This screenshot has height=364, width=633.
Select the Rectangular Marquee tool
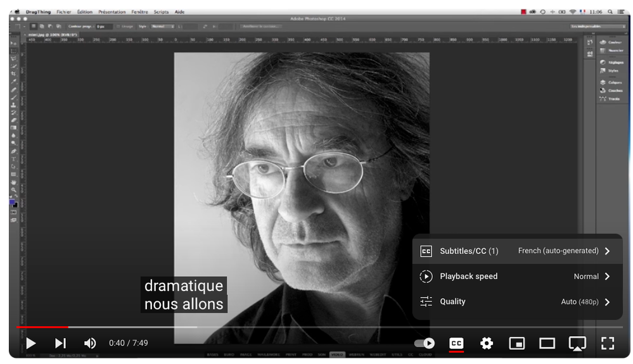click(x=14, y=51)
